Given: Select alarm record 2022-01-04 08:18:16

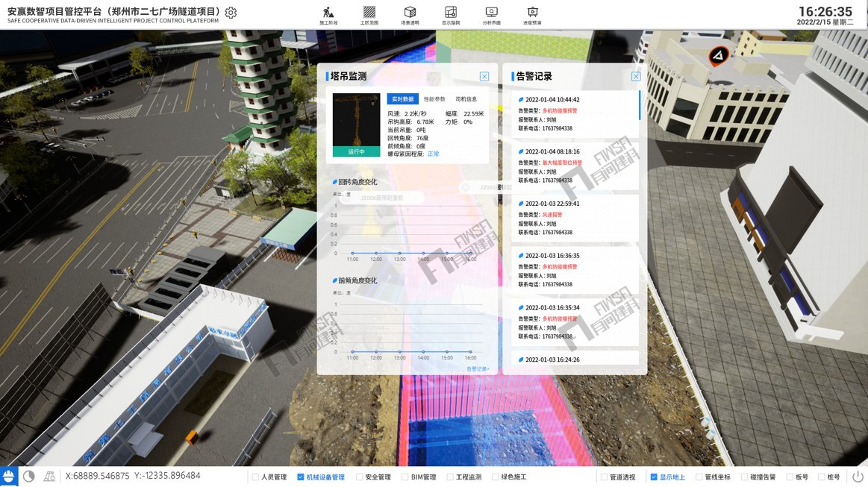Looking at the screenshot, I should coord(575,166).
